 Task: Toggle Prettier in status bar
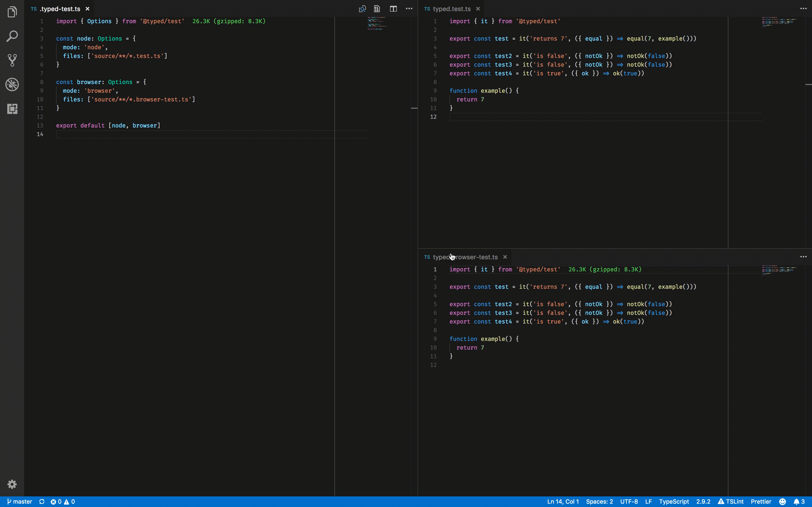tap(761, 502)
